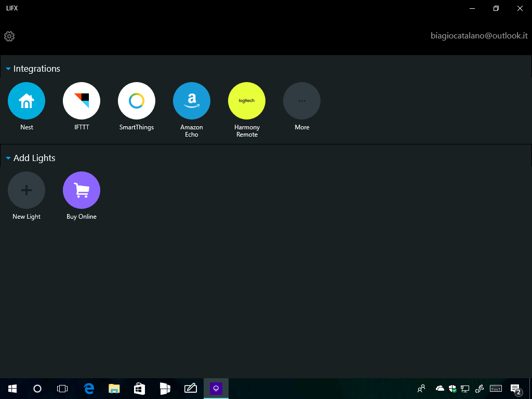Viewport: 532px width, 399px height.
Task: Open the Logitech Harmony Remote icon
Action: pyautogui.click(x=247, y=101)
